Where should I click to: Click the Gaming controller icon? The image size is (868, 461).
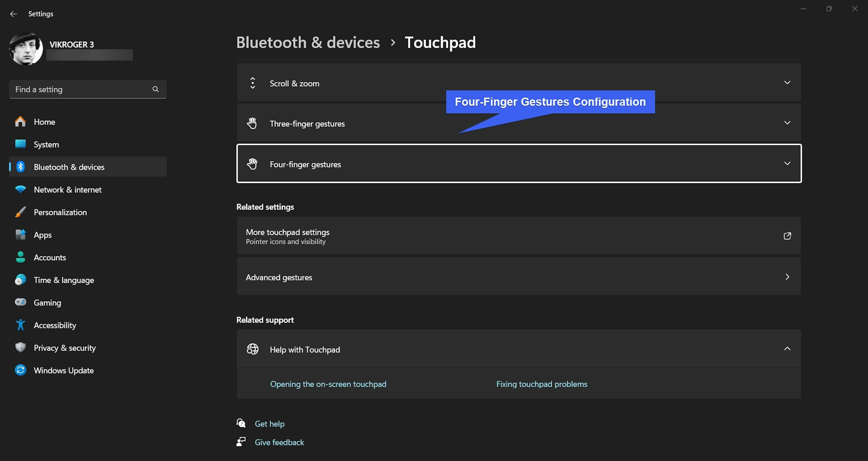[21, 302]
